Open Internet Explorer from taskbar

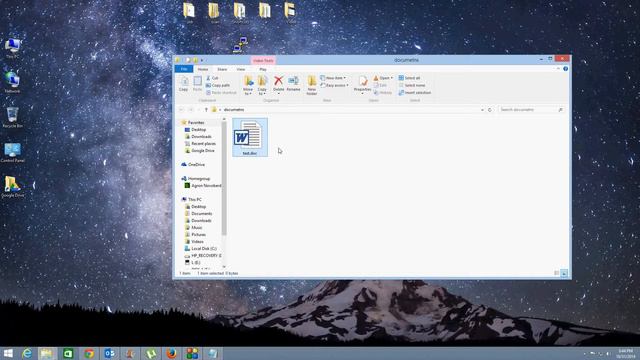[27, 353]
